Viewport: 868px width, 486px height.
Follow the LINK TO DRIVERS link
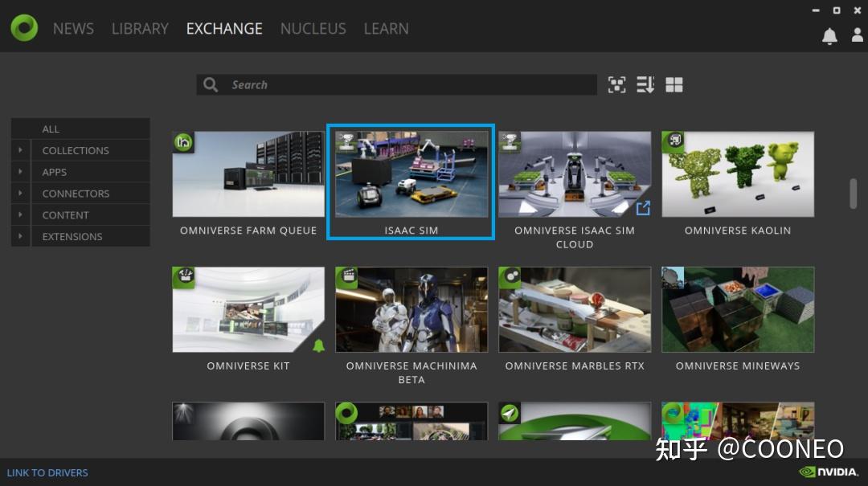tap(47, 472)
